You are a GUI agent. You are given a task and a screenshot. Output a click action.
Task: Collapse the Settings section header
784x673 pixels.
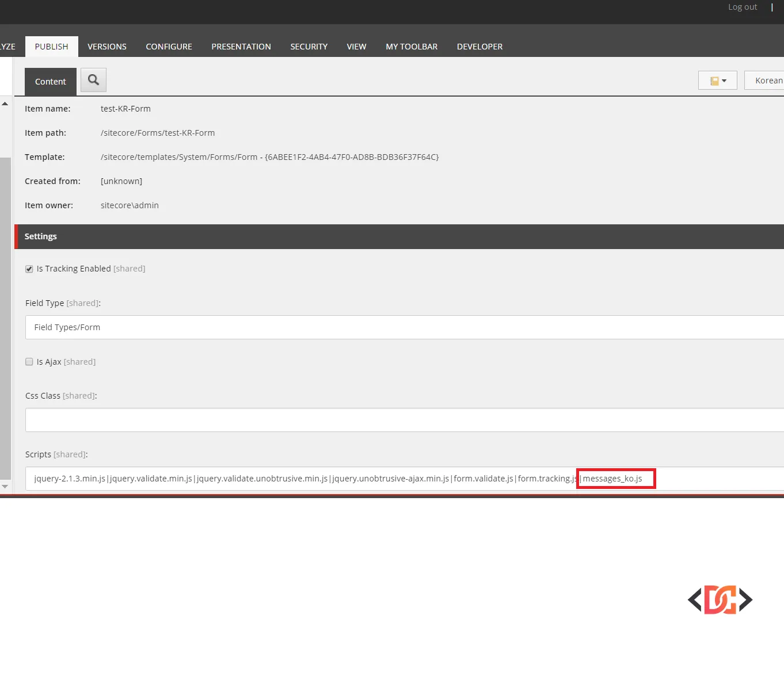(40, 236)
